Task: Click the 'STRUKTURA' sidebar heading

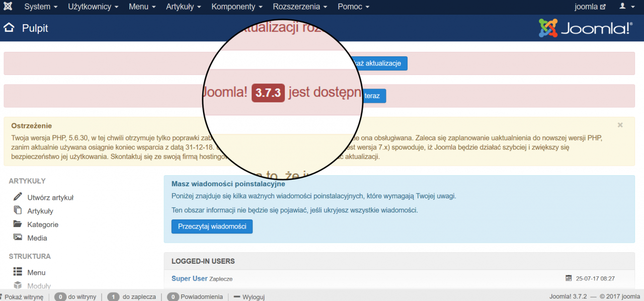Action: pyautogui.click(x=30, y=256)
